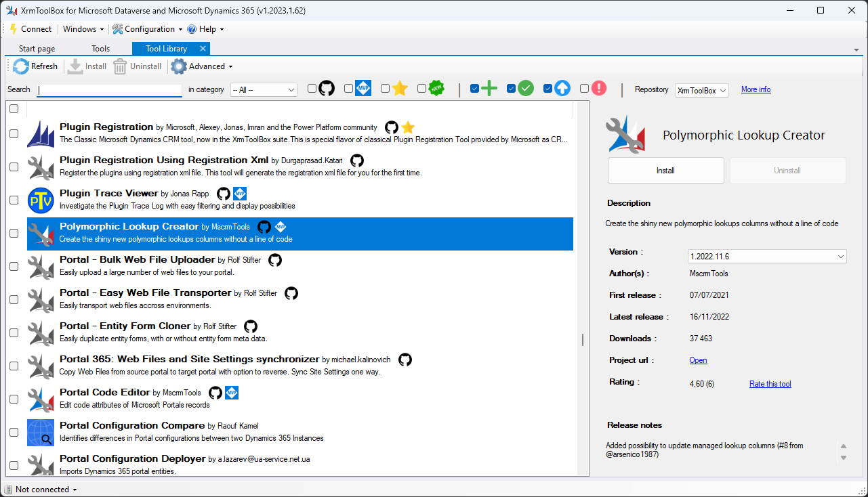The height and width of the screenshot is (497, 868).
Task: Click star icon next to Plugin Registration
Action: click(x=408, y=127)
